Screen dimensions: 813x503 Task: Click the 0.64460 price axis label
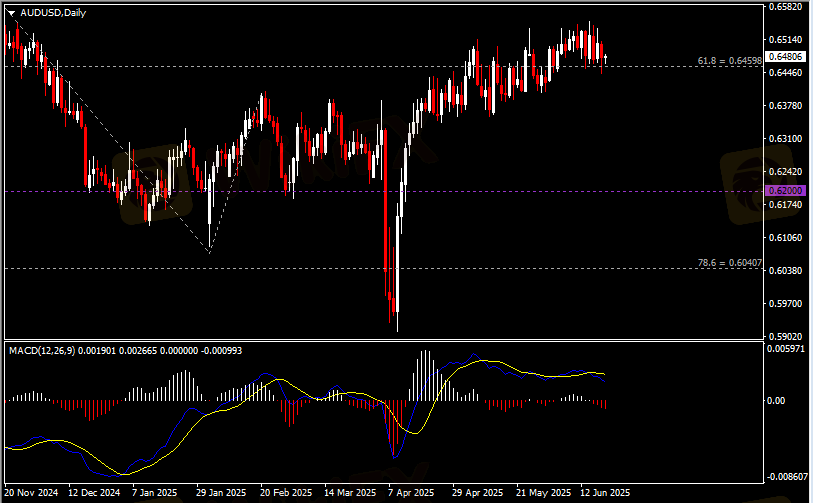click(786, 73)
